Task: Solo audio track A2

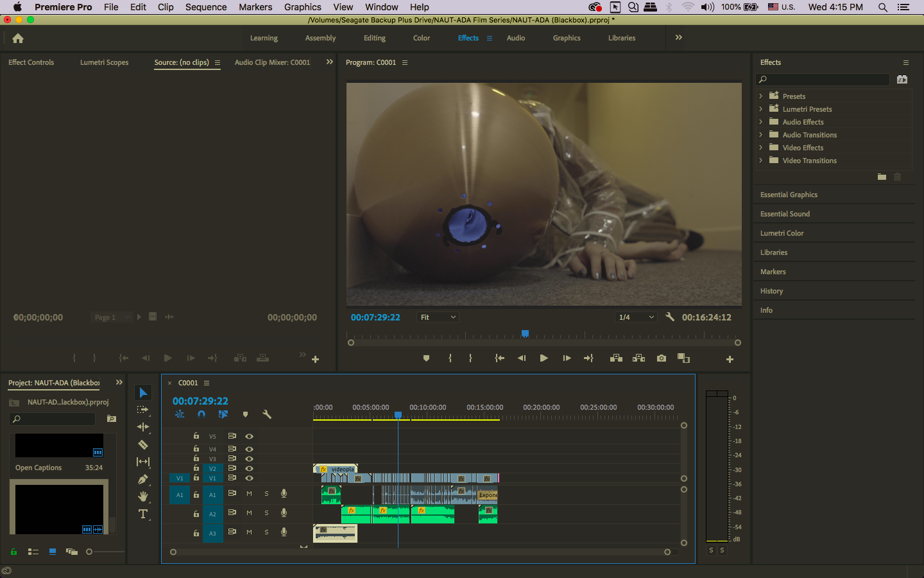Action: (266, 513)
